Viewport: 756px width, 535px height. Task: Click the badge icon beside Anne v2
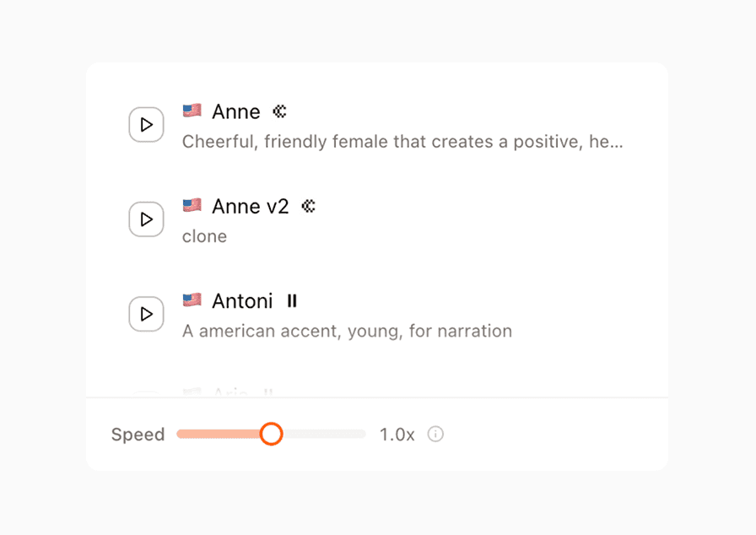point(308,205)
